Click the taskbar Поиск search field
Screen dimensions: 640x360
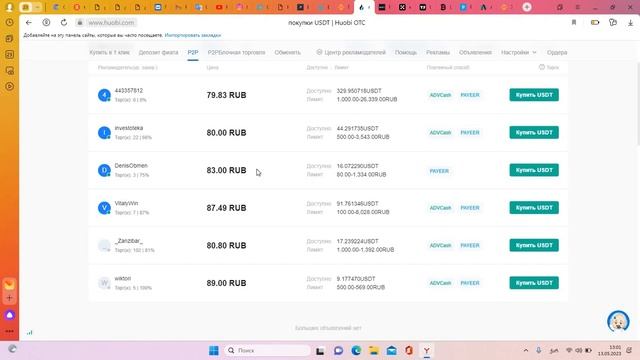pyautogui.click(x=267, y=350)
